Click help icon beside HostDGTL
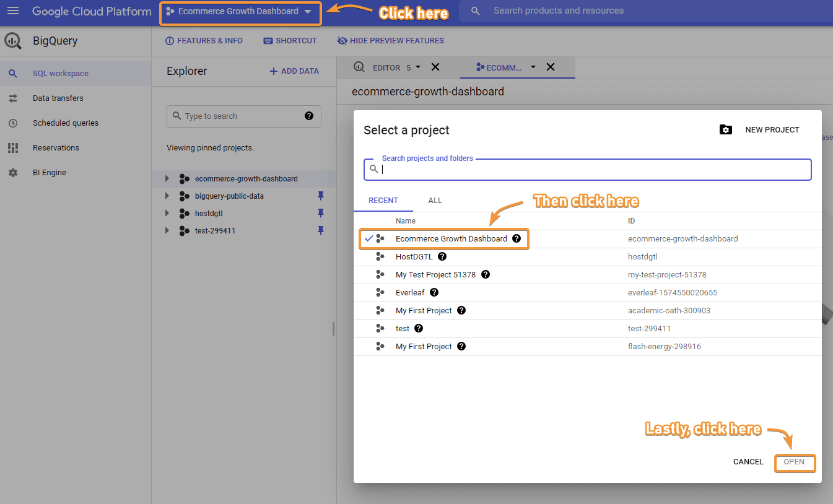833x504 pixels. tap(442, 256)
